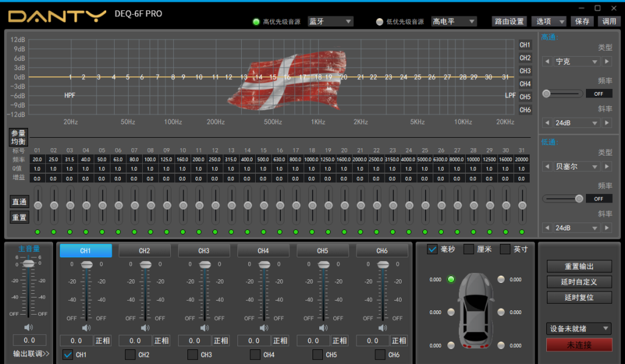The width and height of the screenshot is (625, 364).
Task: Click next arrow for high-pass type 宁克
Action: (x=607, y=62)
